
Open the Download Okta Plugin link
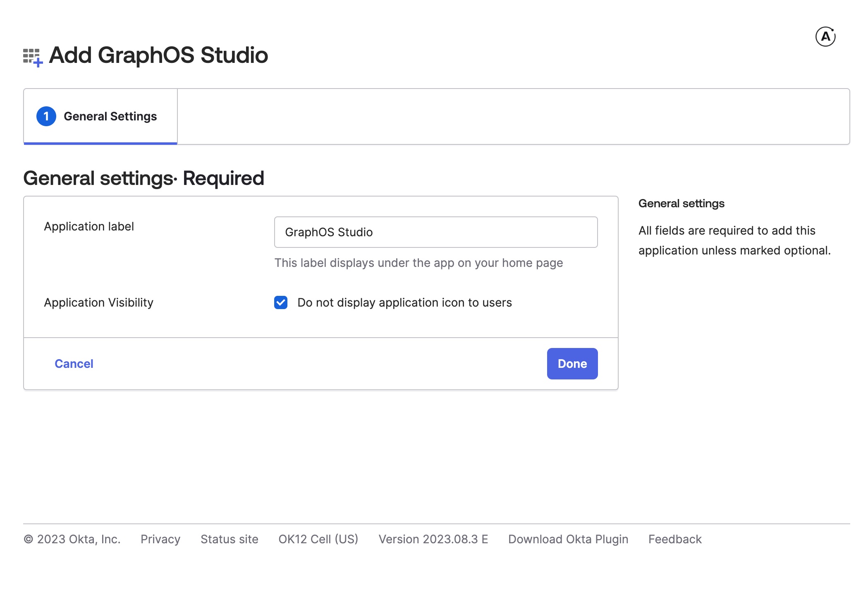pos(568,539)
